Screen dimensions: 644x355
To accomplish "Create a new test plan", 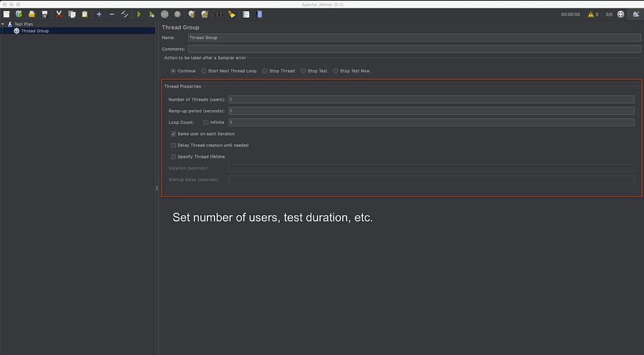I will coord(6,14).
